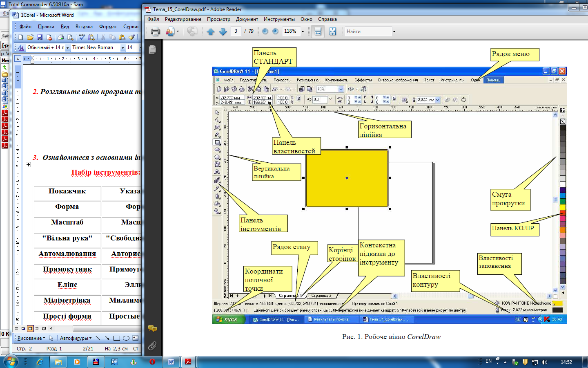Click the page number field in Reader
The width and height of the screenshot is (588, 368).
coord(236,31)
